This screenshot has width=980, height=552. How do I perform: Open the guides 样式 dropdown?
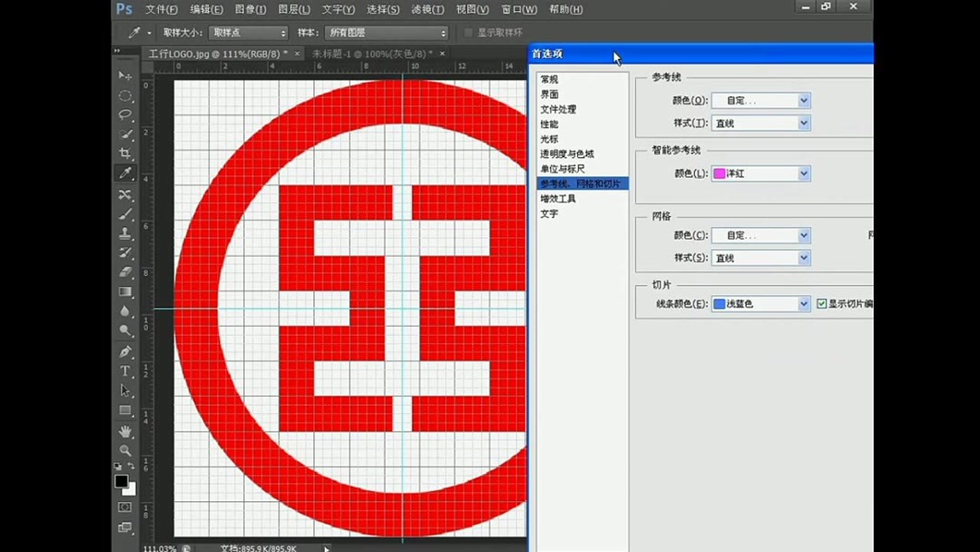pyautogui.click(x=760, y=123)
